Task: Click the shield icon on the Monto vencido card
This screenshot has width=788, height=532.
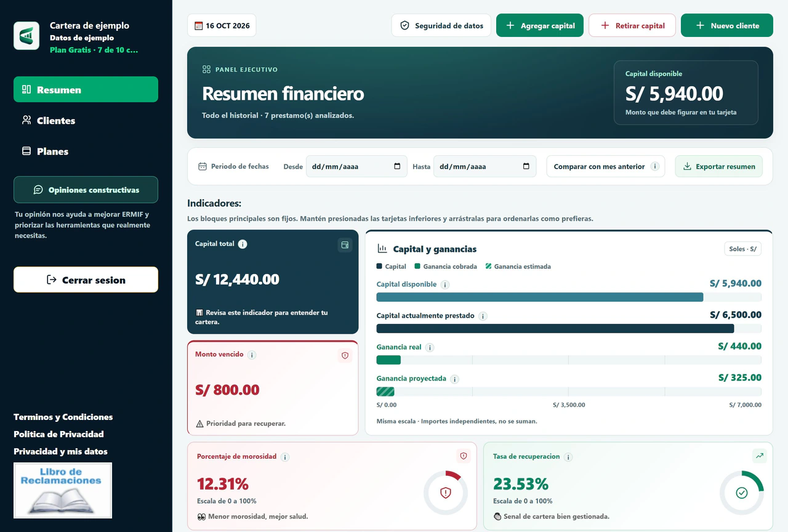Action: 345,355
